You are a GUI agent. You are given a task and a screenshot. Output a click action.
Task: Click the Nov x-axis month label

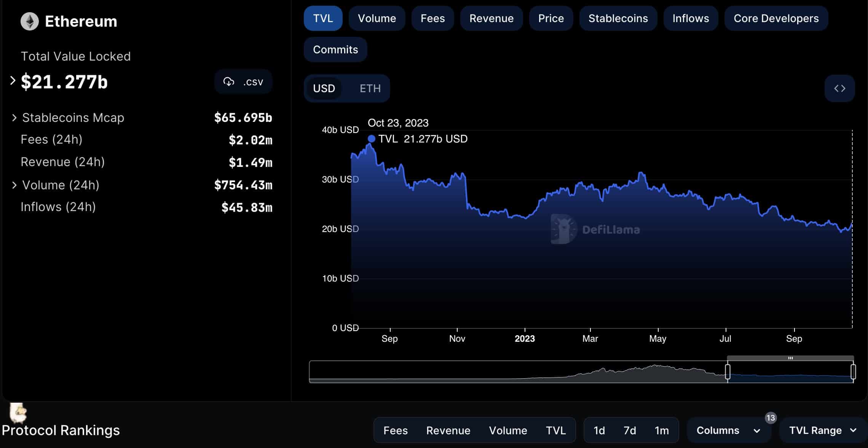click(x=457, y=339)
